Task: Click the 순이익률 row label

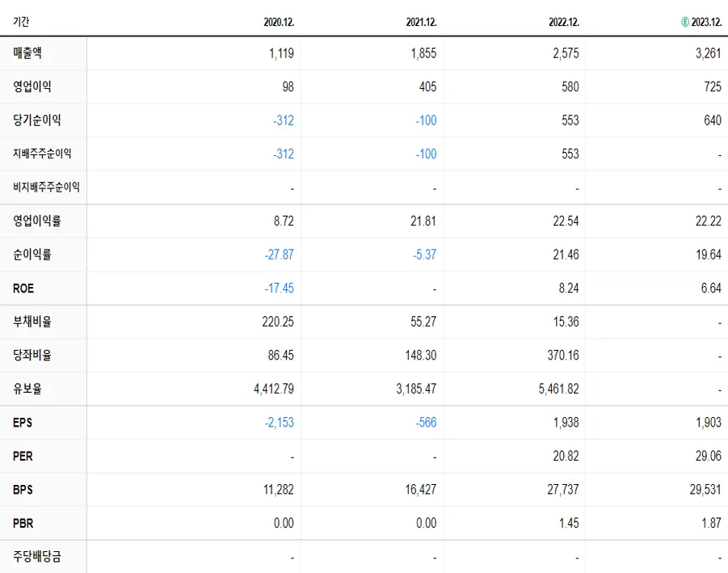Action: [x=32, y=255]
